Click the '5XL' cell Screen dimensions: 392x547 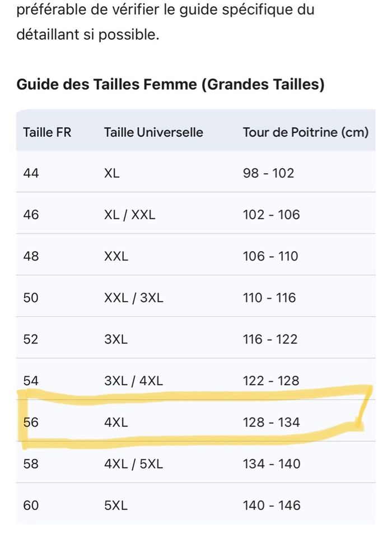116,505
